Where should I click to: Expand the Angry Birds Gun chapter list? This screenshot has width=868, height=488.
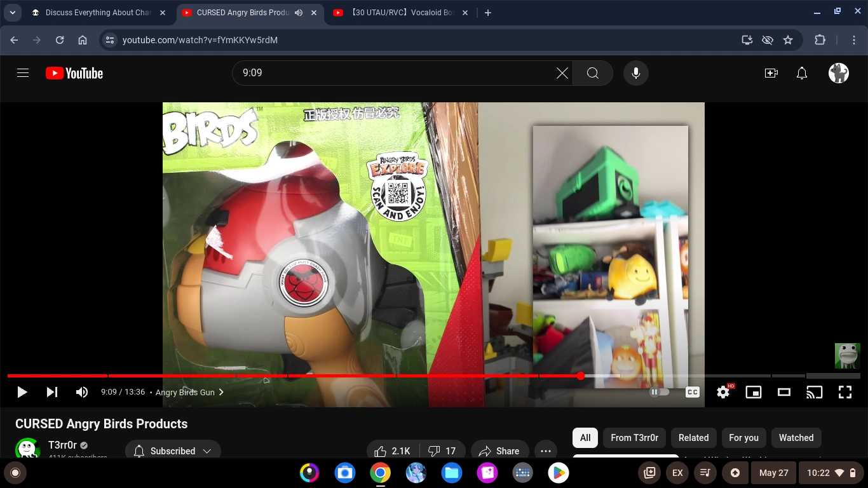coord(221,392)
